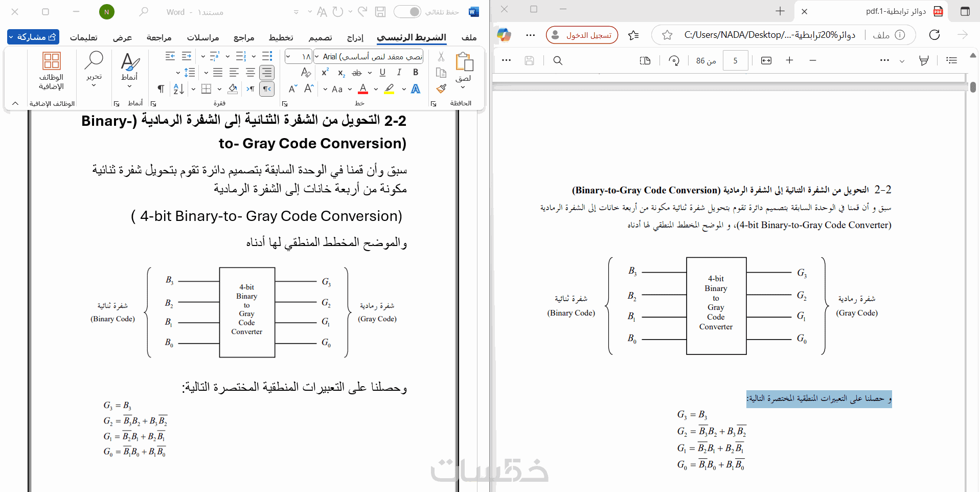The height and width of the screenshot is (492, 980).
Task: Open the Bullets dropdown arrow
Action: coord(254,56)
